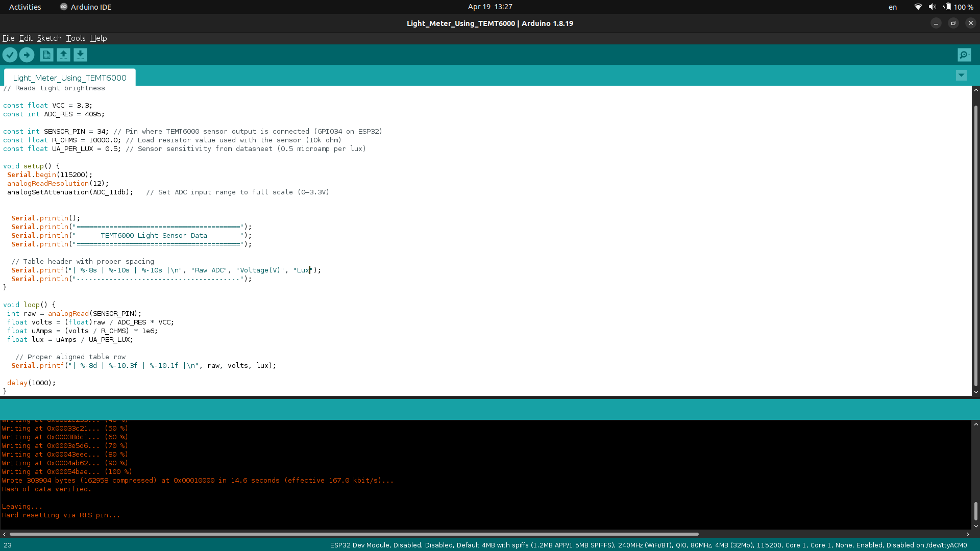Image resolution: width=980 pixels, height=551 pixels.
Task: Click the Arduino IDE app menu
Action: [x=86, y=7]
